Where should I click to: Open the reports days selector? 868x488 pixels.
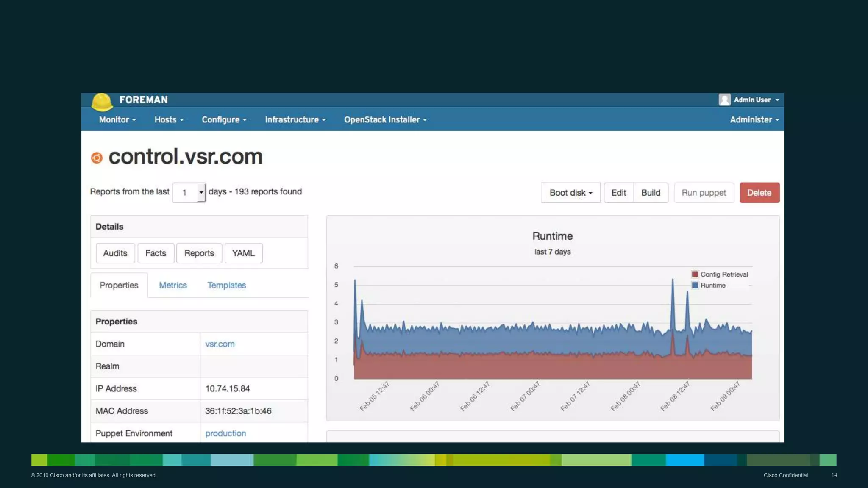(189, 193)
